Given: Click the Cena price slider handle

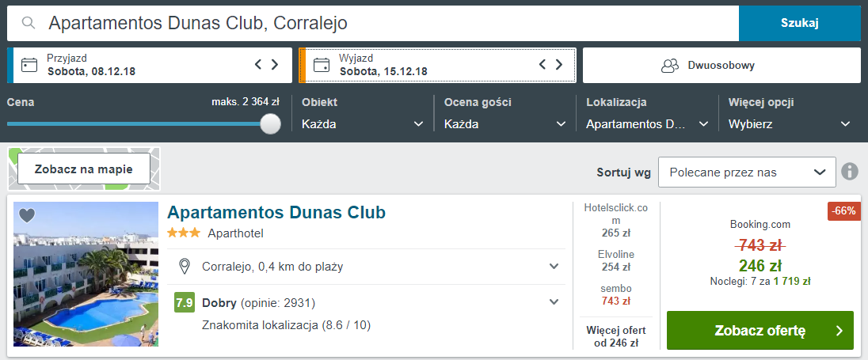Looking at the screenshot, I should click(270, 124).
